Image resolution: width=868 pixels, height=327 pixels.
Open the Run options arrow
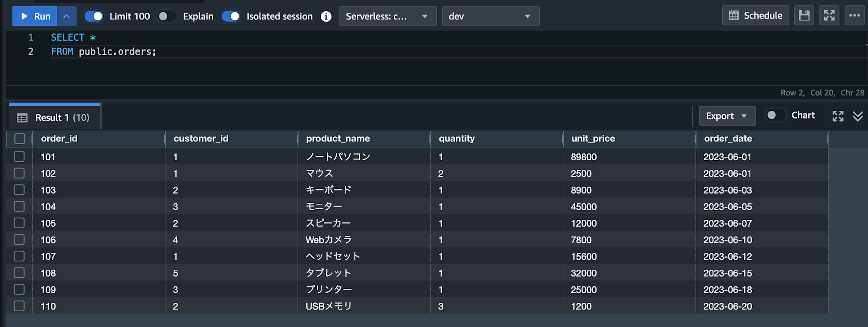point(67,17)
